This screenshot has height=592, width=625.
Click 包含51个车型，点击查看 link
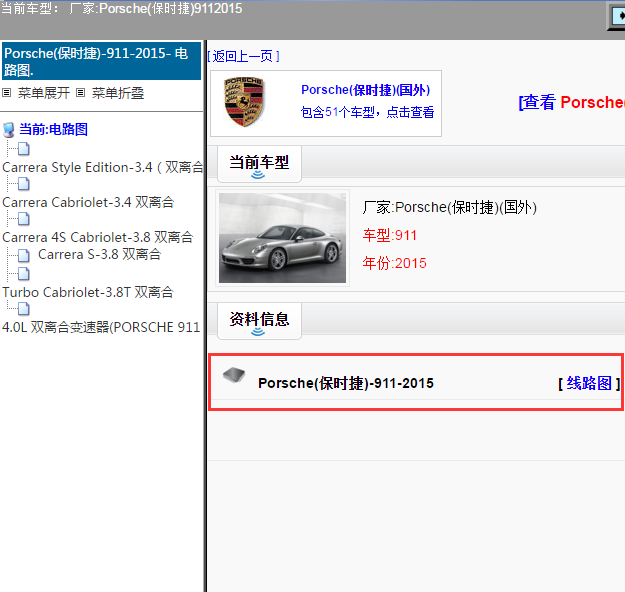point(367,112)
